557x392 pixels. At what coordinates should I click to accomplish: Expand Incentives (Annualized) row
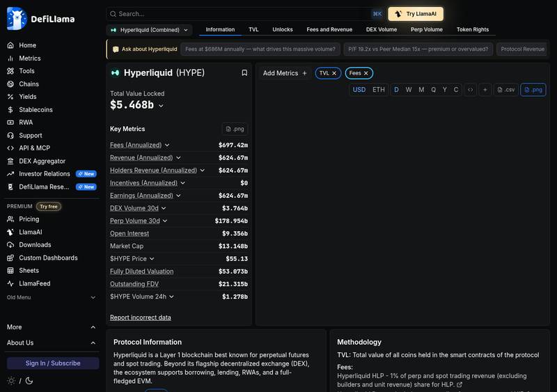click(182, 183)
